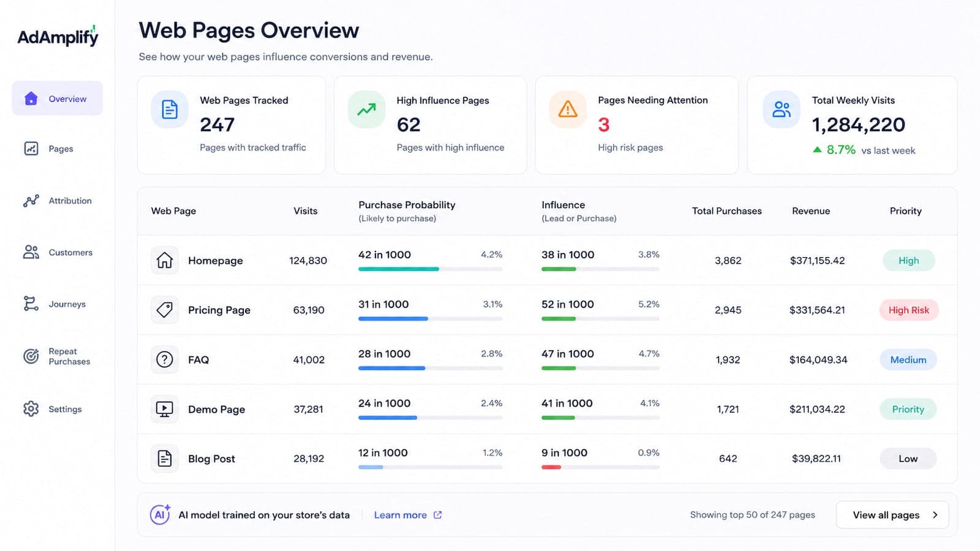The image size is (980, 551).
Task: Click the Pages chart icon in sidebar
Action: (x=31, y=149)
